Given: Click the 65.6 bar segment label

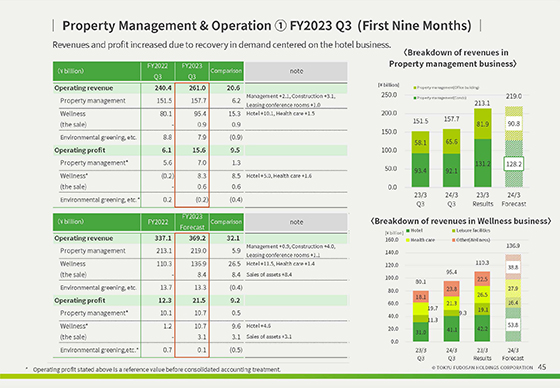Looking at the screenshot, I should click(451, 142).
